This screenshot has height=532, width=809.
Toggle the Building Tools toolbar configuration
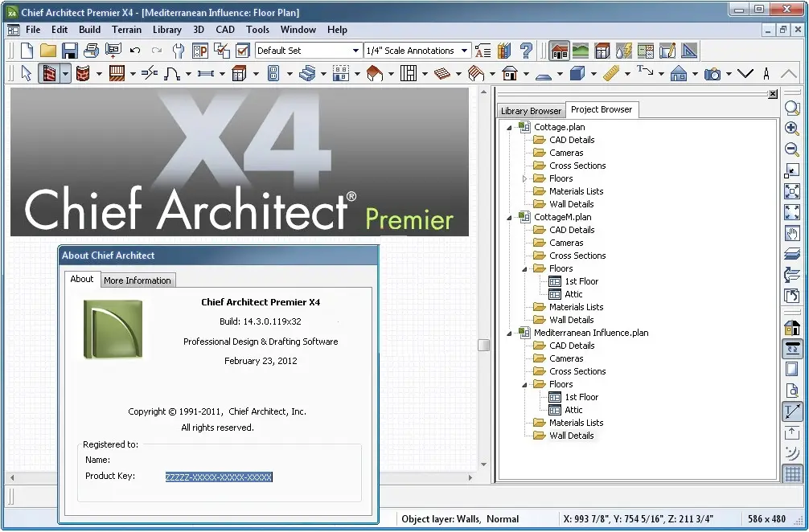(559, 51)
